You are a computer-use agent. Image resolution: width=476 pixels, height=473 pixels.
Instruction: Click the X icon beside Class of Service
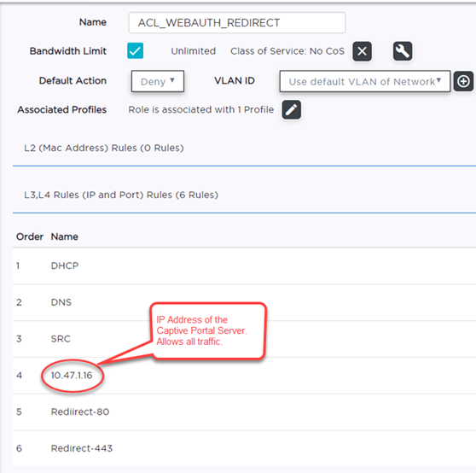click(362, 51)
